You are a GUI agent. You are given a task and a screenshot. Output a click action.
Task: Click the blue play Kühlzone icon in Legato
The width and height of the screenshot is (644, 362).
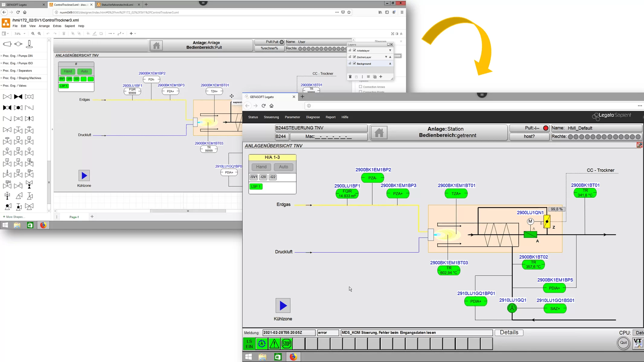pos(283,306)
